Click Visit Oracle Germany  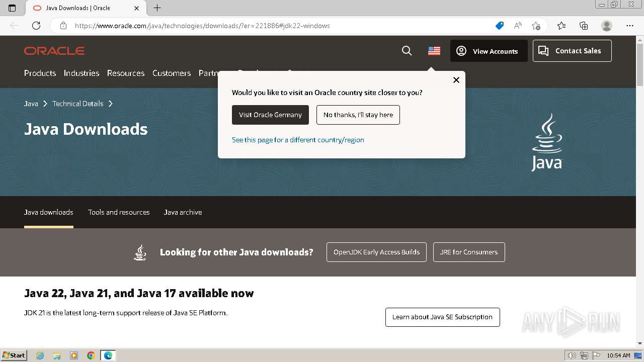[x=270, y=115]
